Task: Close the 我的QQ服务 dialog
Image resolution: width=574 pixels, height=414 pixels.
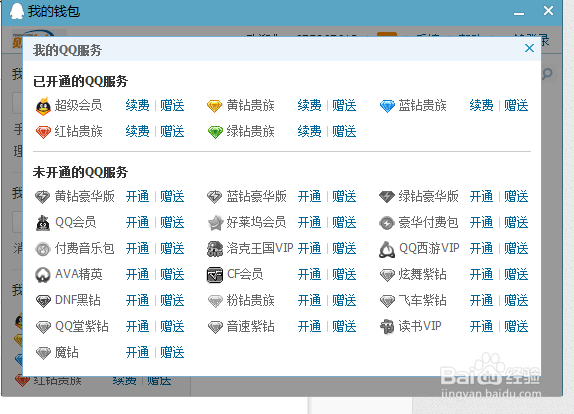Action: click(529, 48)
